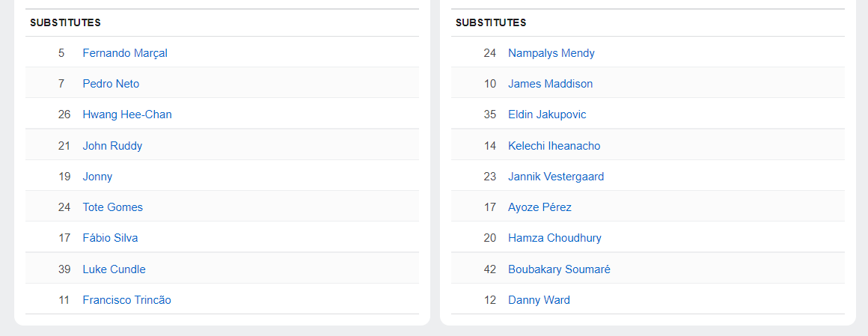Click the Pedro Neto link
The image size is (868, 336).
coord(111,84)
